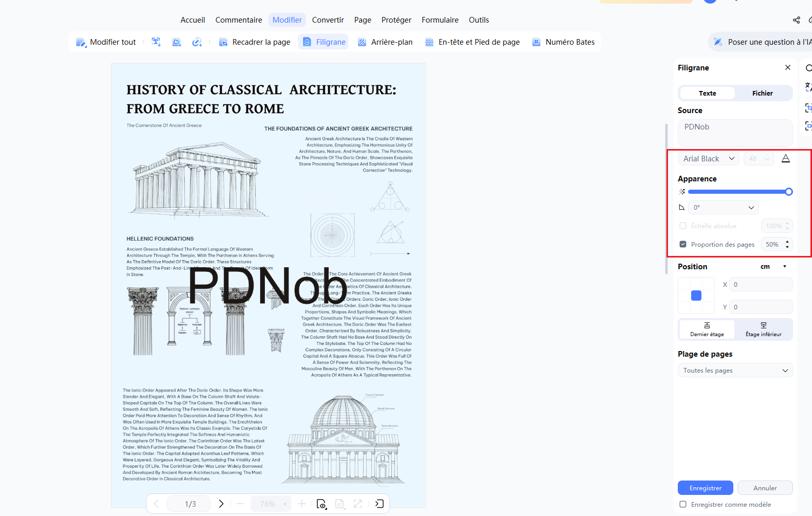This screenshot has width=812, height=516.
Task: Click the share icon at top right
Action: (796, 20)
